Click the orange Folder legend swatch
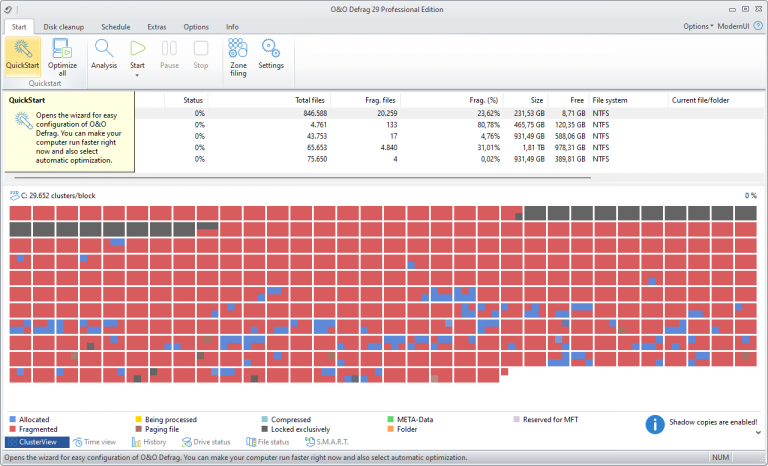This screenshot has width=768, height=466. coord(390,429)
